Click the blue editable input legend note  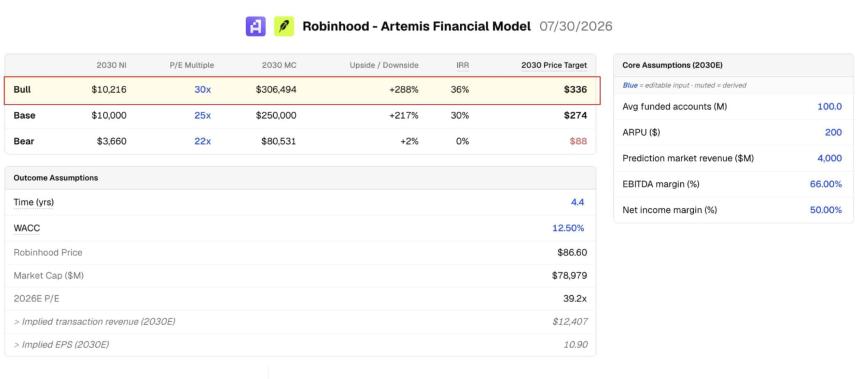pyautogui.click(x=684, y=85)
